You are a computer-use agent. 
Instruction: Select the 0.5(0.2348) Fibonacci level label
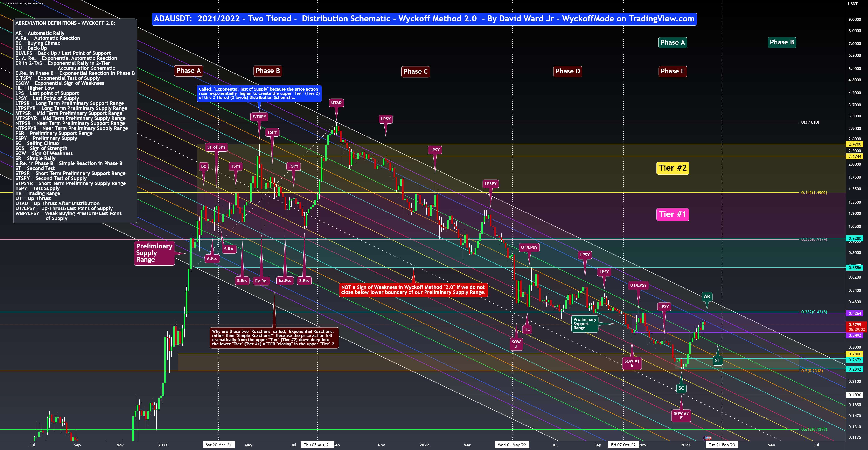coord(812,371)
